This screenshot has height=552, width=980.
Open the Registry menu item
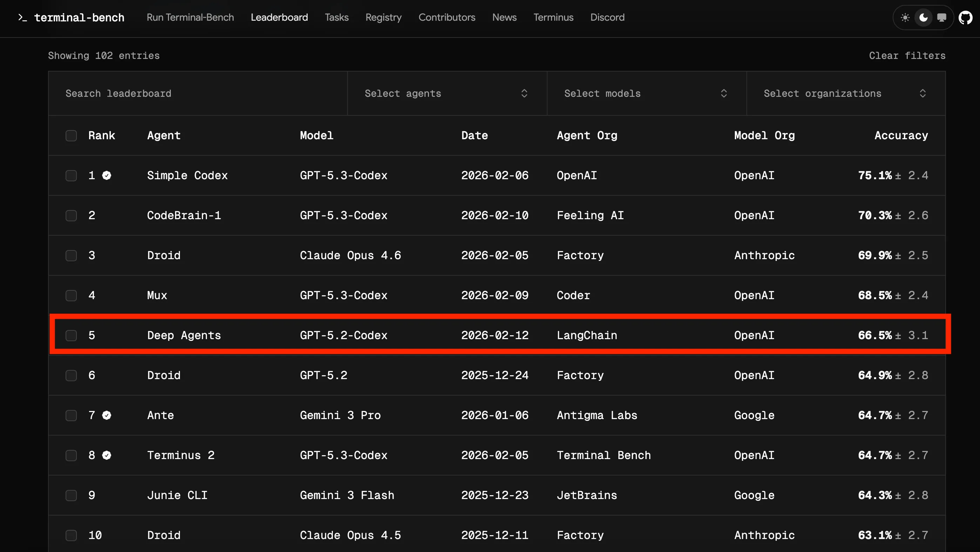coord(383,18)
